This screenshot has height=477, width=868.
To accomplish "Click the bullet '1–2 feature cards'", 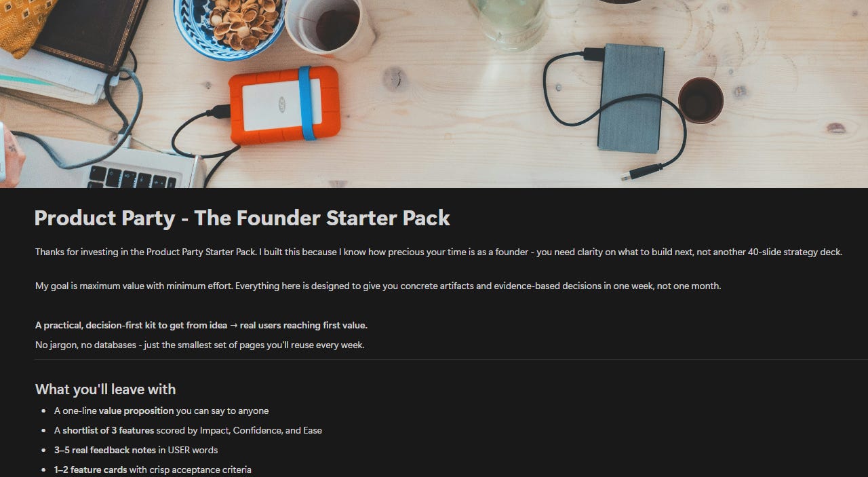I will (153, 470).
